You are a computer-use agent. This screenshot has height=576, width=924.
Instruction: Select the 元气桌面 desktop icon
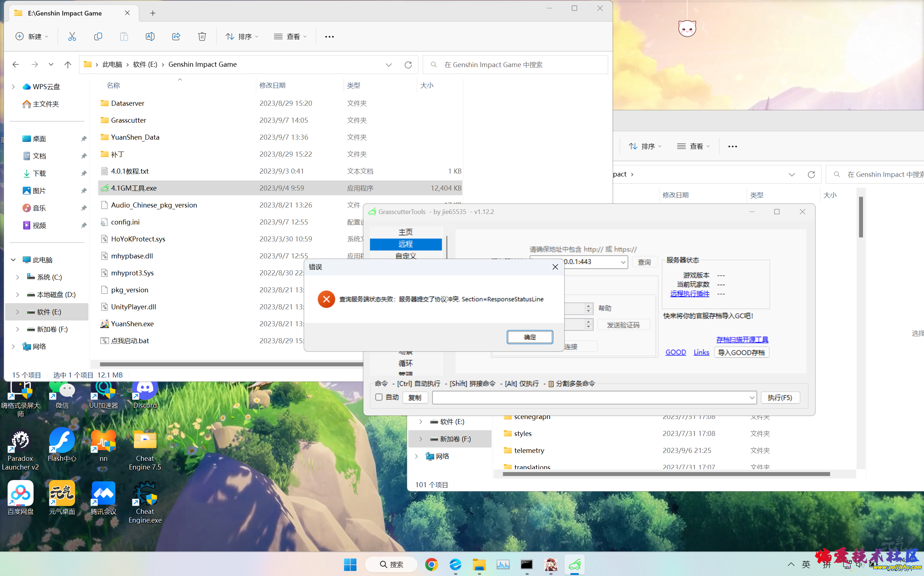[x=62, y=498]
